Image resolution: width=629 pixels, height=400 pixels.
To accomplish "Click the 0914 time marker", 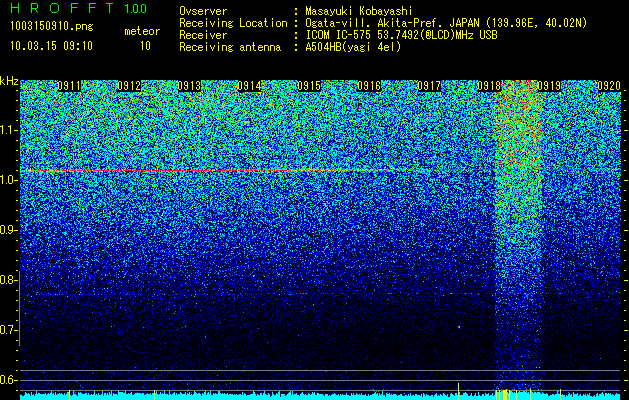I will click(249, 86).
